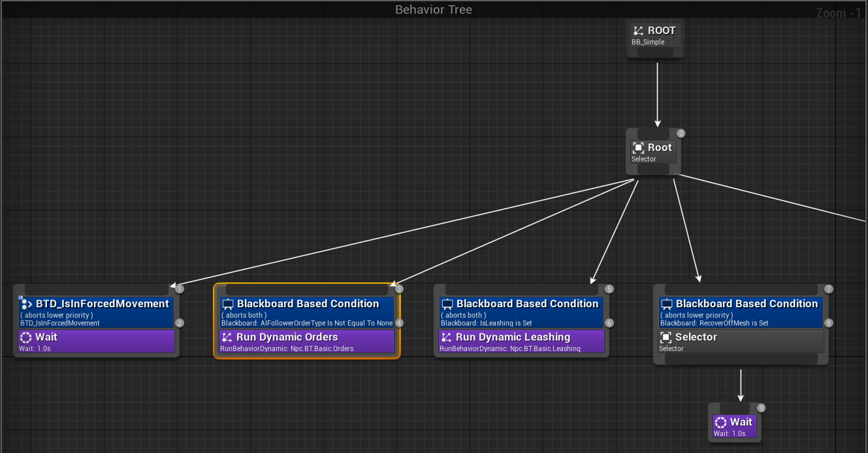Click the blackboard icon on the RecoverOffMesh condition

point(667,304)
